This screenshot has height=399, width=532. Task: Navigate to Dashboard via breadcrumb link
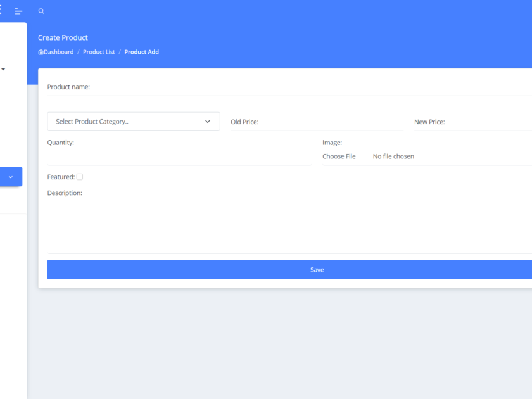(58, 52)
